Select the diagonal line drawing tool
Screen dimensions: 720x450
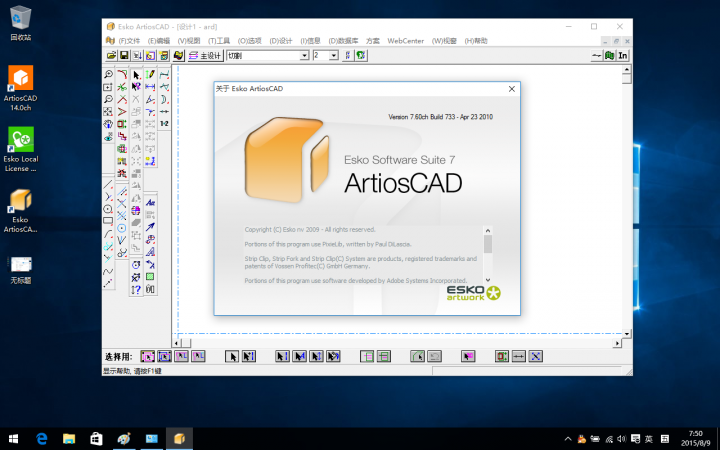tap(108, 185)
